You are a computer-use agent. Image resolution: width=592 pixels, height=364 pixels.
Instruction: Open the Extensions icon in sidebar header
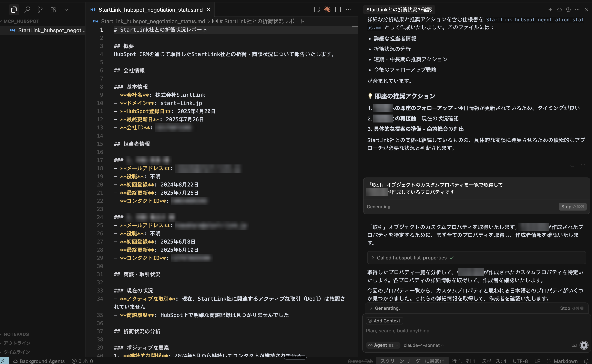click(53, 10)
